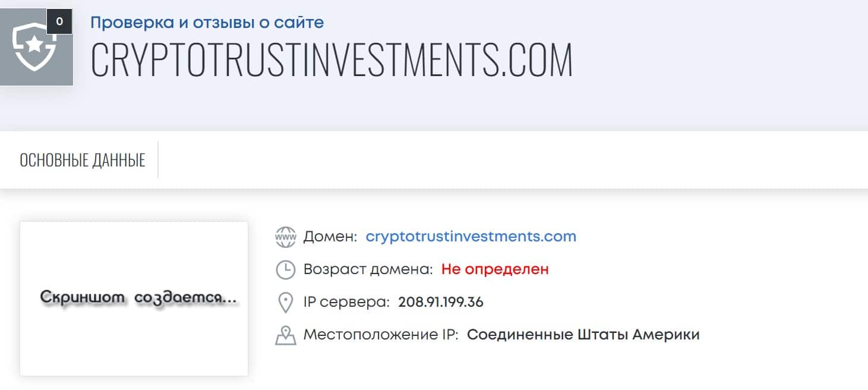Click the Местоположение IP label
This screenshot has height=390, width=868.
(381, 335)
